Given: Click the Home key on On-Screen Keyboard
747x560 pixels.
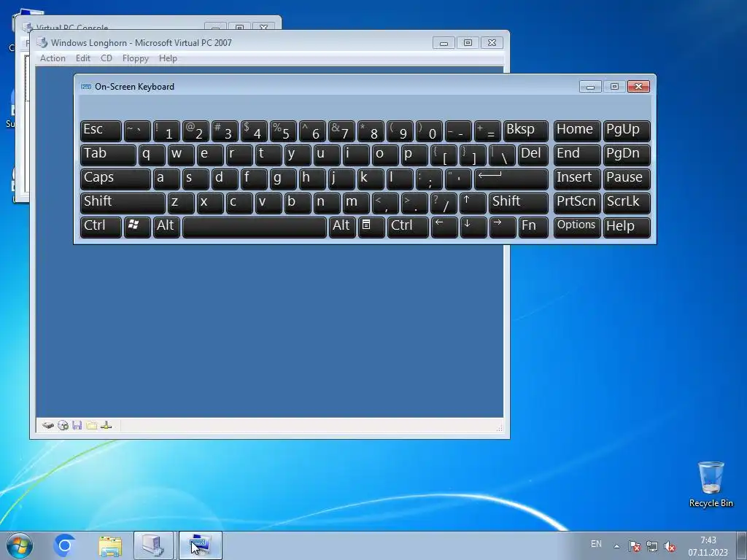Looking at the screenshot, I should 576,131.
